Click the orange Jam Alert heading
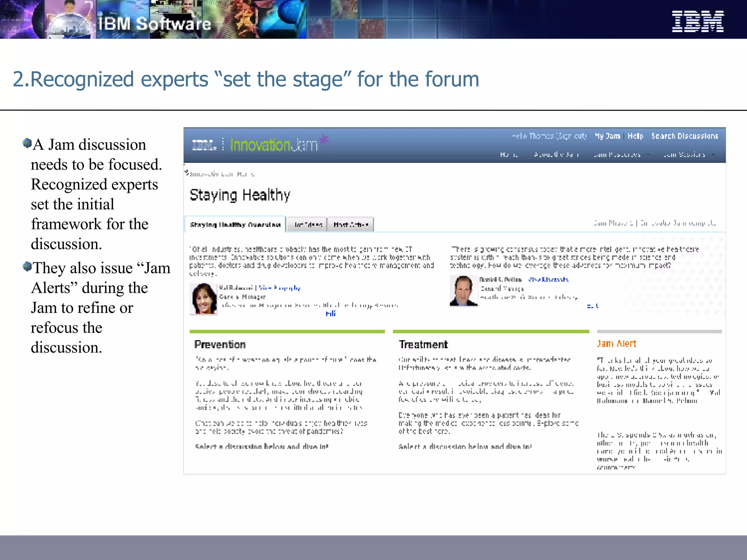This screenshot has width=747, height=560. point(616,344)
